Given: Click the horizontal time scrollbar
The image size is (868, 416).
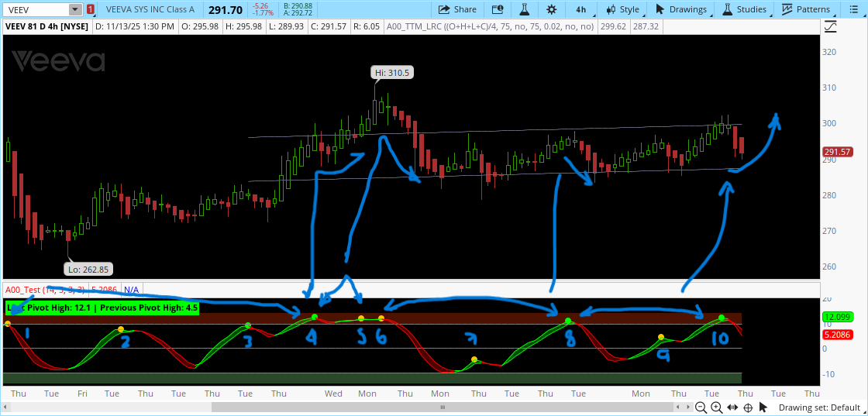Looking at the screenshot, I should [442, 407].
